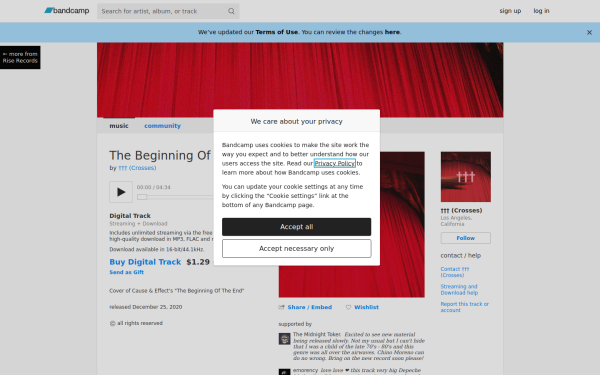Go to more from Rise Records
Screen dimensions: 600x375
click(20, 57)
